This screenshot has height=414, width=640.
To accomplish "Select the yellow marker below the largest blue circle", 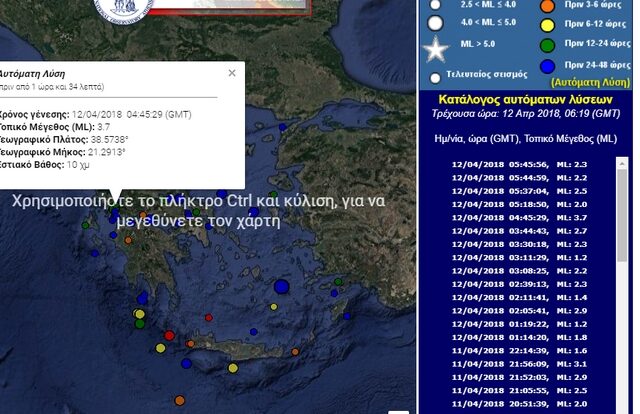I will click(273, 307).
